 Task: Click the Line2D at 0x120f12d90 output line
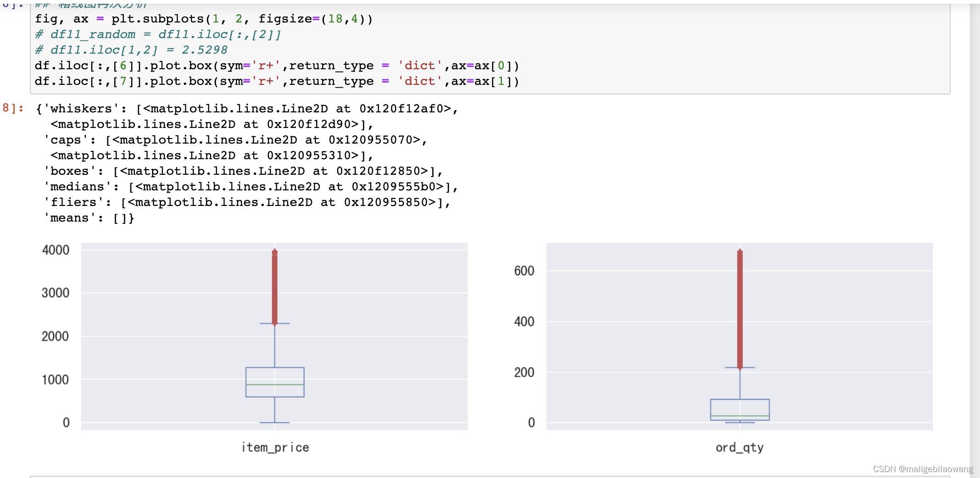point(212,124)
